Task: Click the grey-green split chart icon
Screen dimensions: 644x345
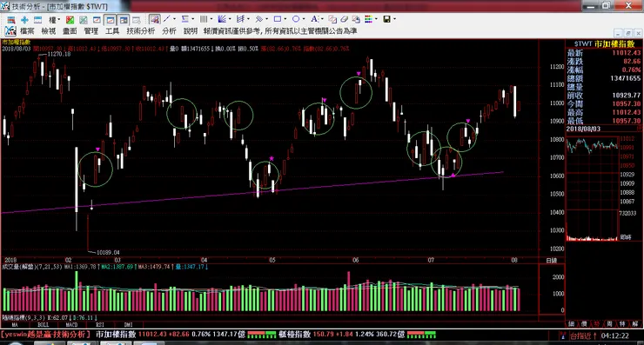Action: coord(84,20)
